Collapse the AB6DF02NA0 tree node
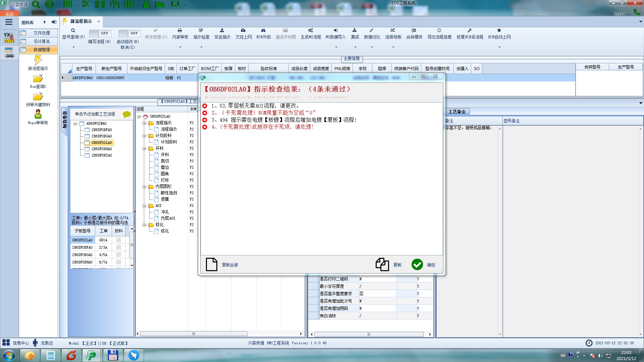644x362 pixels. 75,124
